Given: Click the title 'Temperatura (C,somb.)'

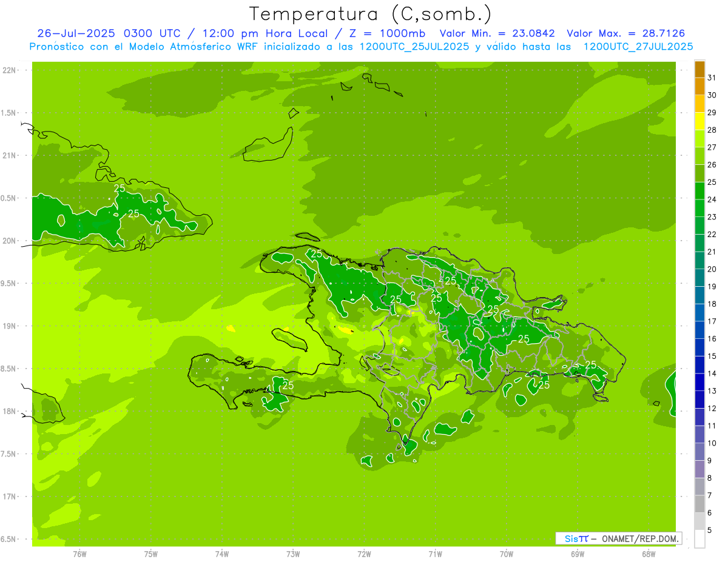Looking at the screenshot, I should pos(370,14).
